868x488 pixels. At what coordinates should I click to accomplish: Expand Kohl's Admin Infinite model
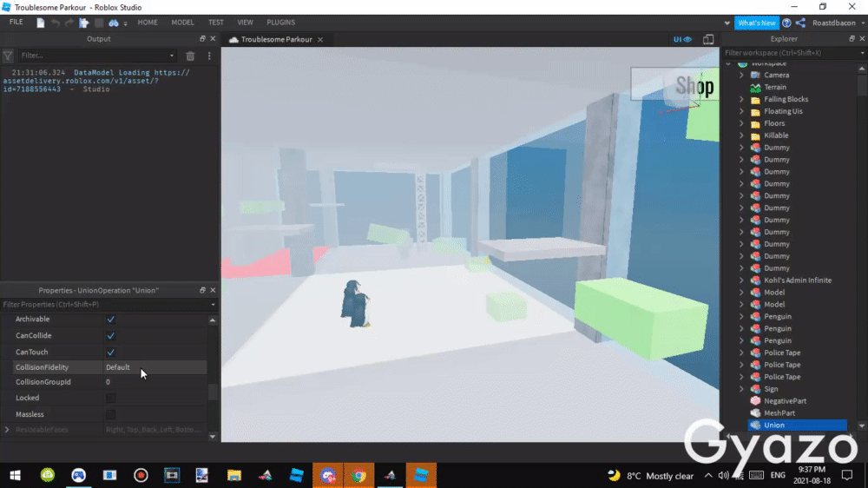742,280
